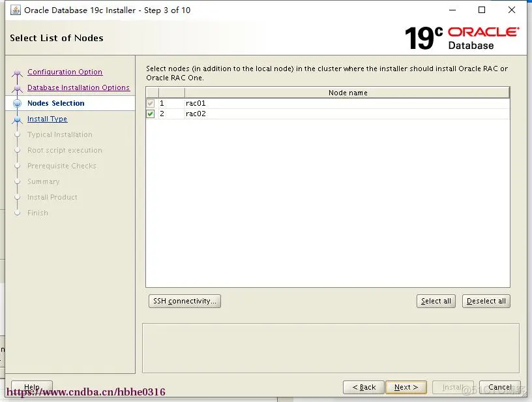Image resolution: width=532 pixels, height=402 pixels.
Task: Click the Oracle installer Java icon in title bar
Action: point(16,10)
